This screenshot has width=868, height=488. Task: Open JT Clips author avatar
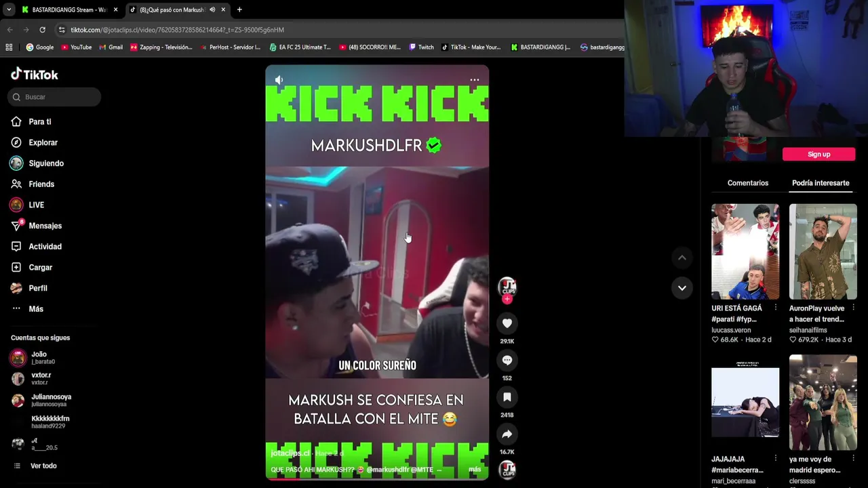click(x=507, y=286)
